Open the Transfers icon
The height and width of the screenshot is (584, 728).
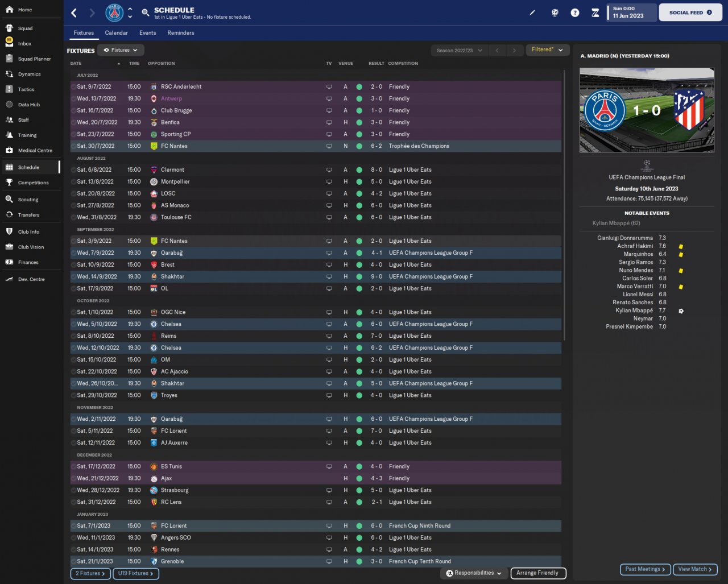(9, 215)
